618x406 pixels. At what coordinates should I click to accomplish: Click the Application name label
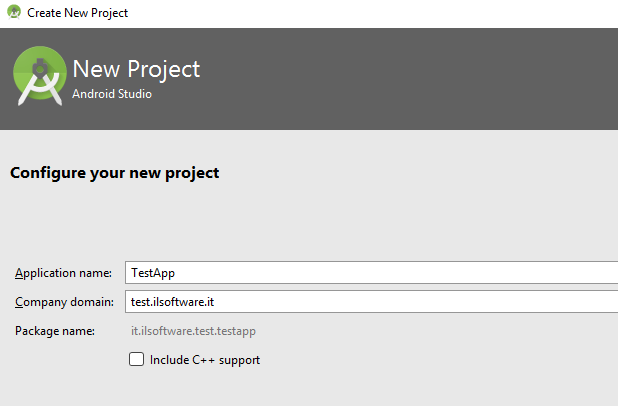[x=63, y=273]
